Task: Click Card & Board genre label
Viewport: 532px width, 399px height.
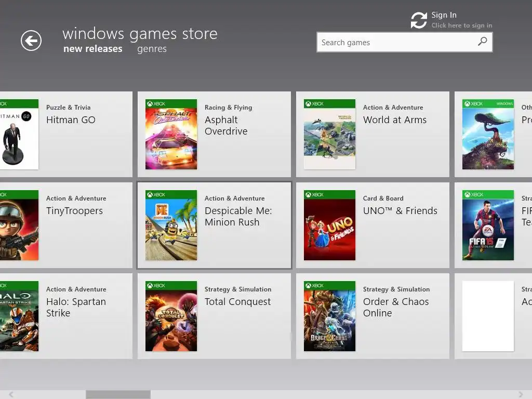Action: (x=383, y=198)
